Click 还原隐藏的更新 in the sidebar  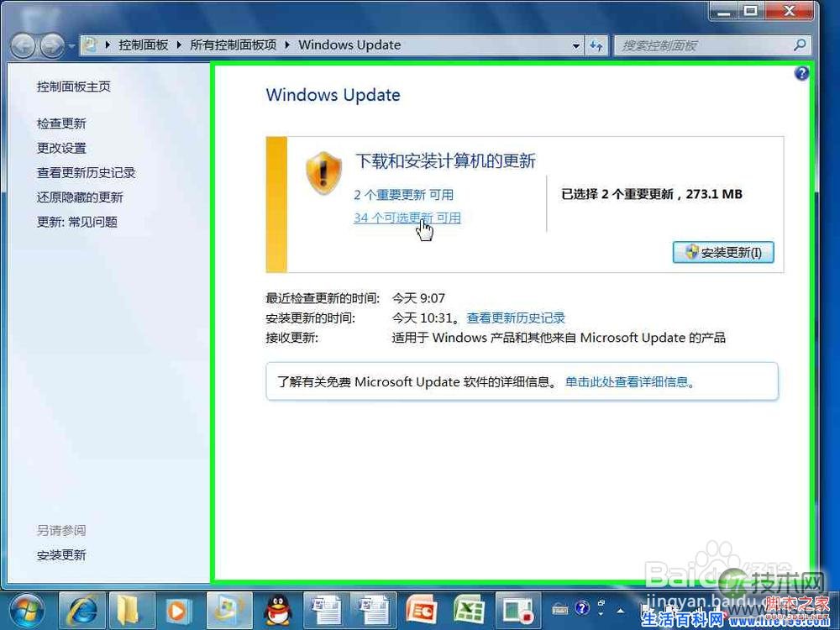coord(80,197)
